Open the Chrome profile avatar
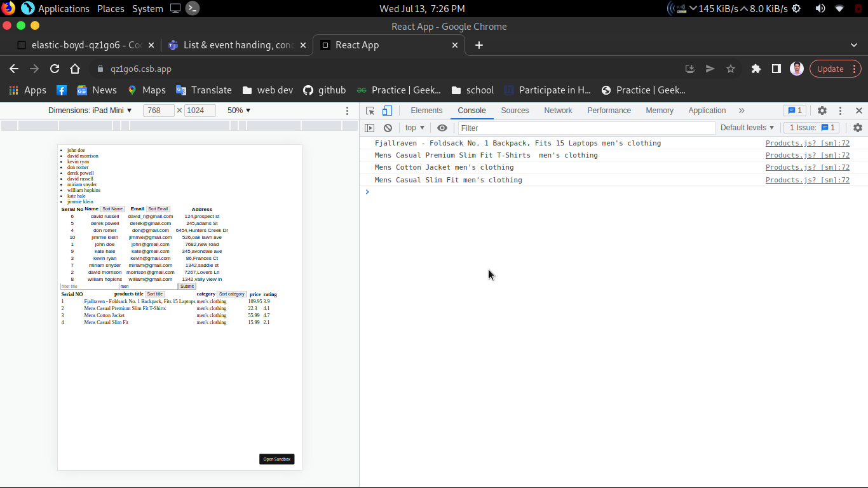The height and width of the screenshot is (488, 868). click(797, 69)
